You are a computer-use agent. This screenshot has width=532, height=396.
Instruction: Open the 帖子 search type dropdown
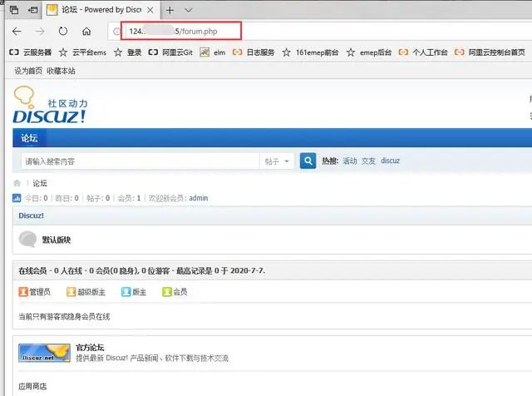pyautogui.click(x=277, y=161)
